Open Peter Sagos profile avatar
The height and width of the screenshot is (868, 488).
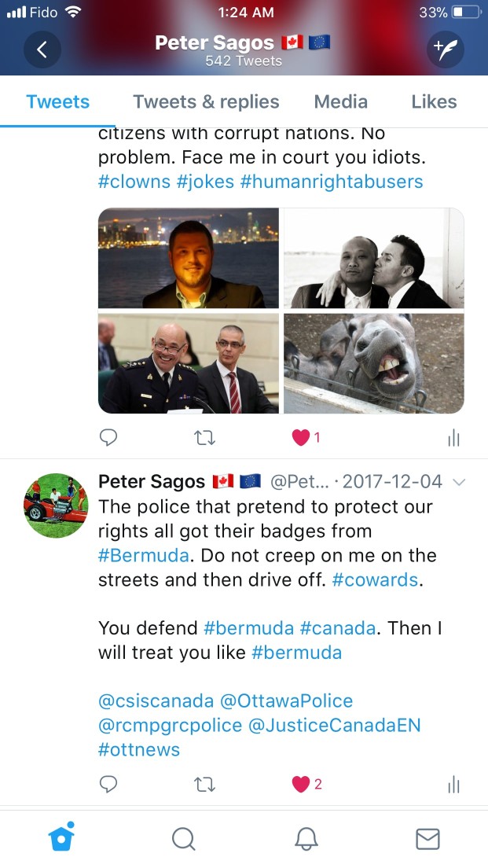tap(56, 506)
